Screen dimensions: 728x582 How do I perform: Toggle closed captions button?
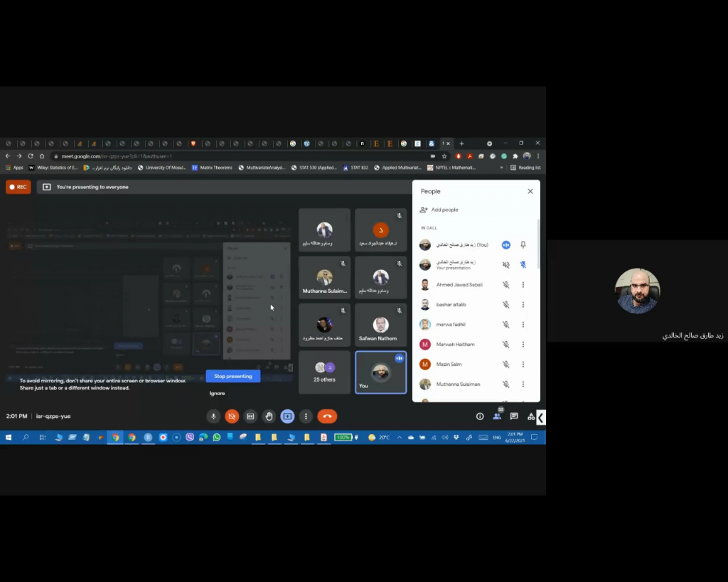(250, 416)
